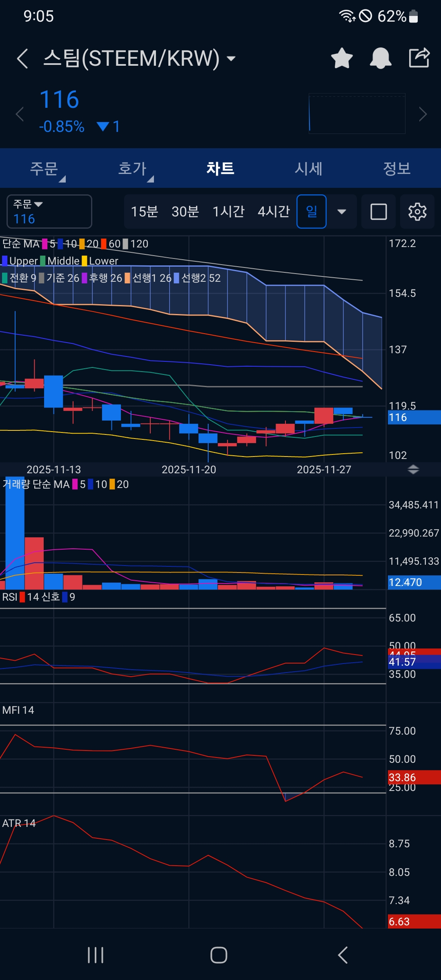Open more chart intervals dropdown arrow

[x=342, y=212]
